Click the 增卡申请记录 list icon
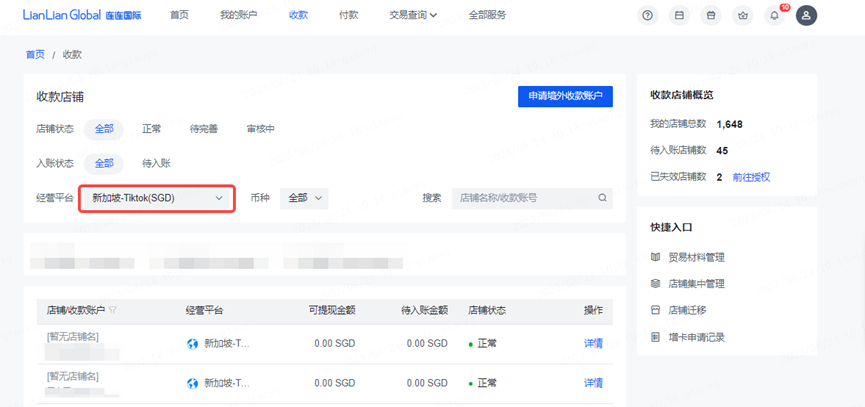 [655, 337]
